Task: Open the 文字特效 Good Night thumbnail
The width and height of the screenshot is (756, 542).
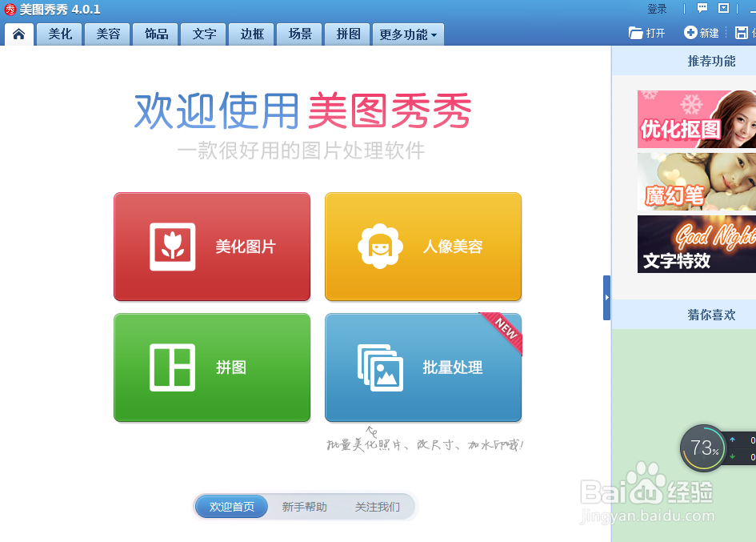Action: point(697,244)
